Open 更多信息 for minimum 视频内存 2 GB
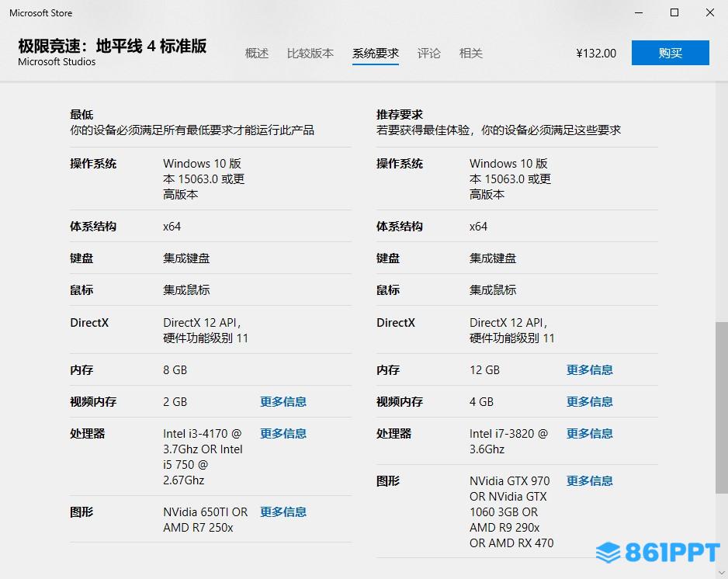The height and width of the screenshot is (579, 728). [x=283, y=401]
